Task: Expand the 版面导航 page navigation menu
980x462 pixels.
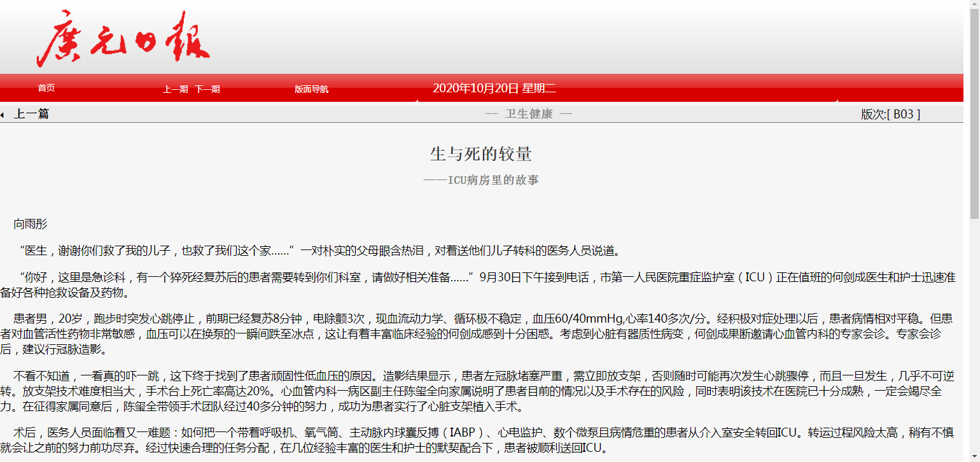Action: click(x=311, y=90)
